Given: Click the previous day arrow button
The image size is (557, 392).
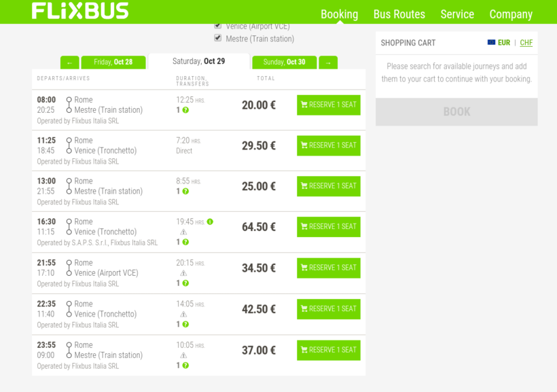Looking at the screenshot, I should [69, 63].
